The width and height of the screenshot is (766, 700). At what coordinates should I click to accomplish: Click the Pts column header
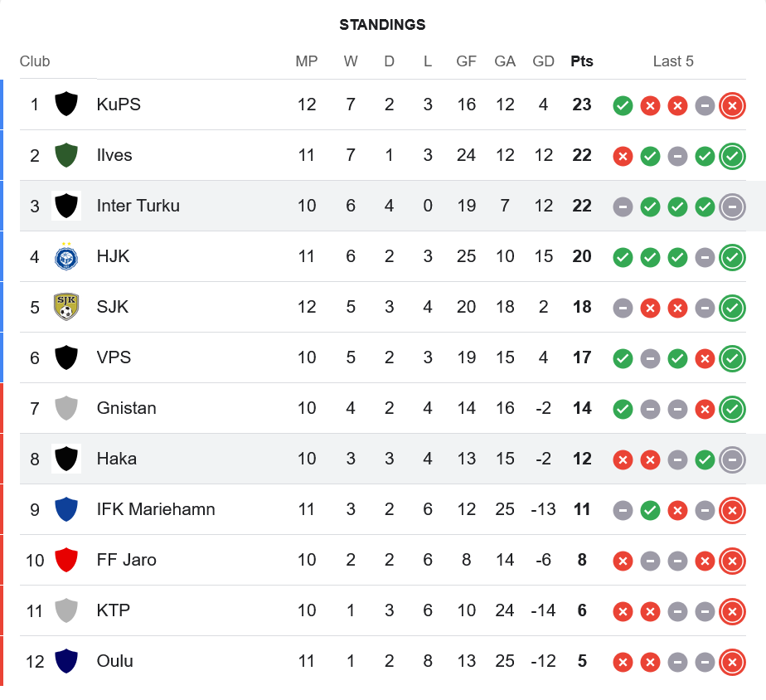point(582,61)
